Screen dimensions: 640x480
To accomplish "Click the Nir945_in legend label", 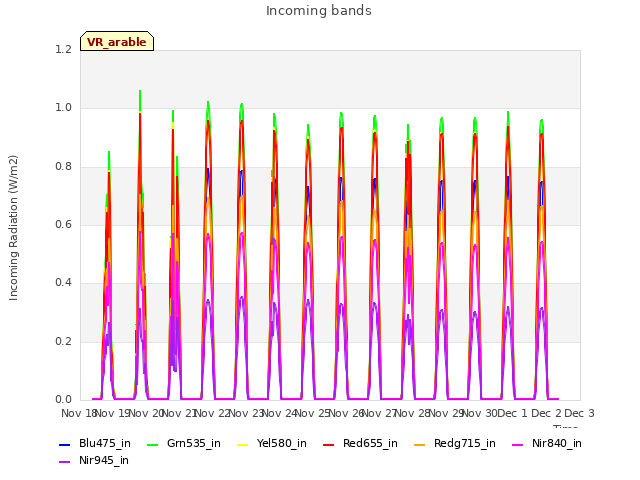I will pos(104,460).
